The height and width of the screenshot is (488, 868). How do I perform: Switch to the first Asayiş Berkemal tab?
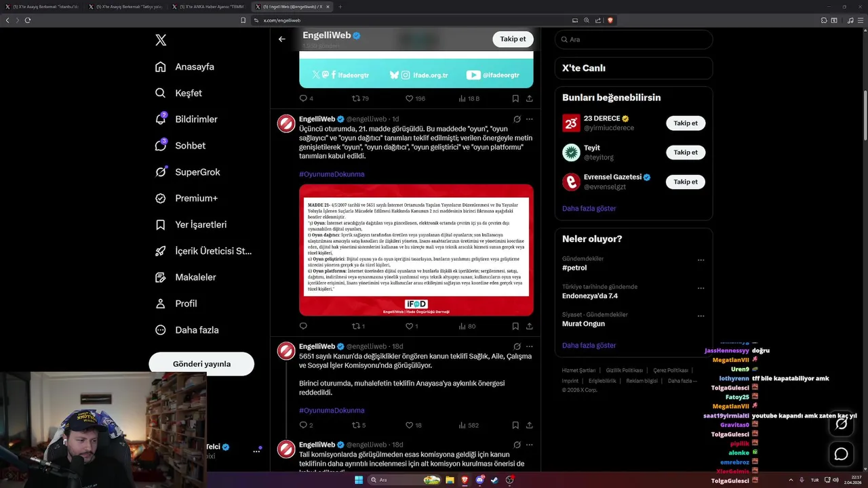[x=41, y=7]
